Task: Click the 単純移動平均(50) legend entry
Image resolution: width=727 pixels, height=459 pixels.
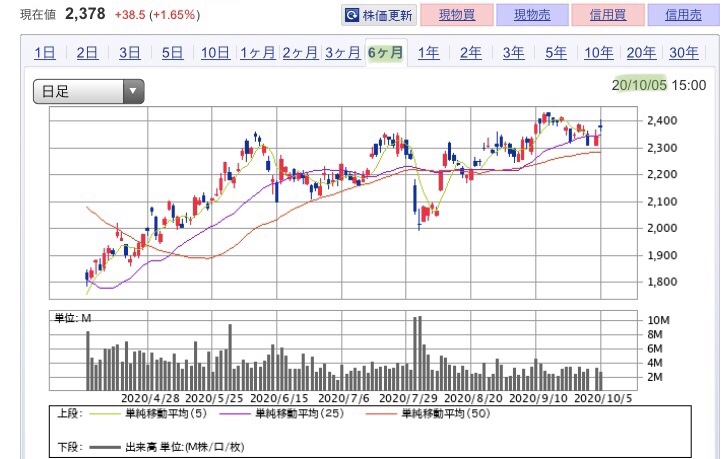Action: tap(427, 414)
